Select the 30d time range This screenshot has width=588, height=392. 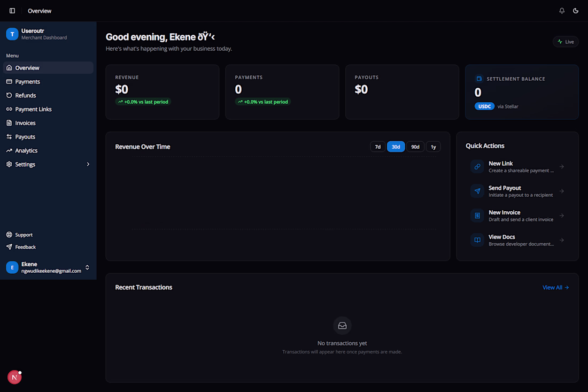[x=396, y=147]
